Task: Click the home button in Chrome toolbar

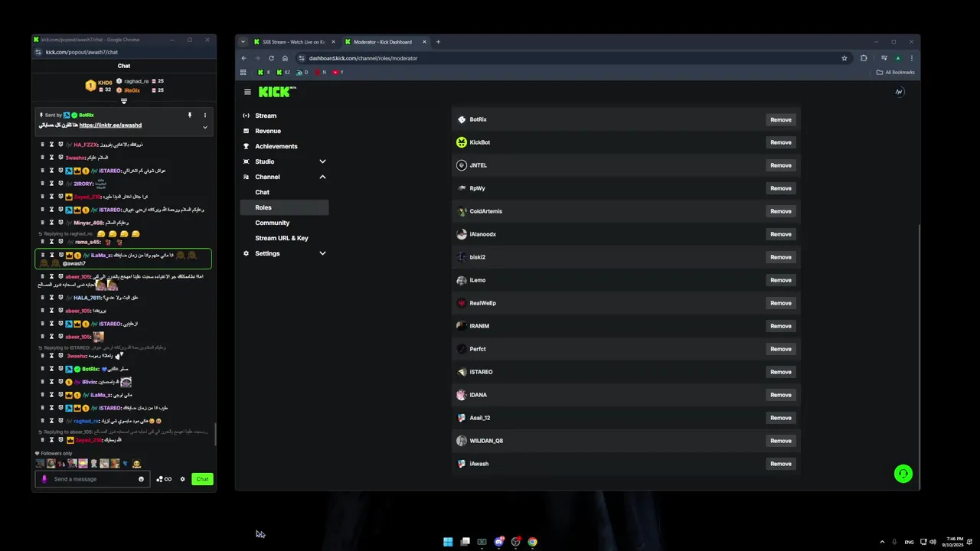Action: pyautogui.click(x=285, y=58)
